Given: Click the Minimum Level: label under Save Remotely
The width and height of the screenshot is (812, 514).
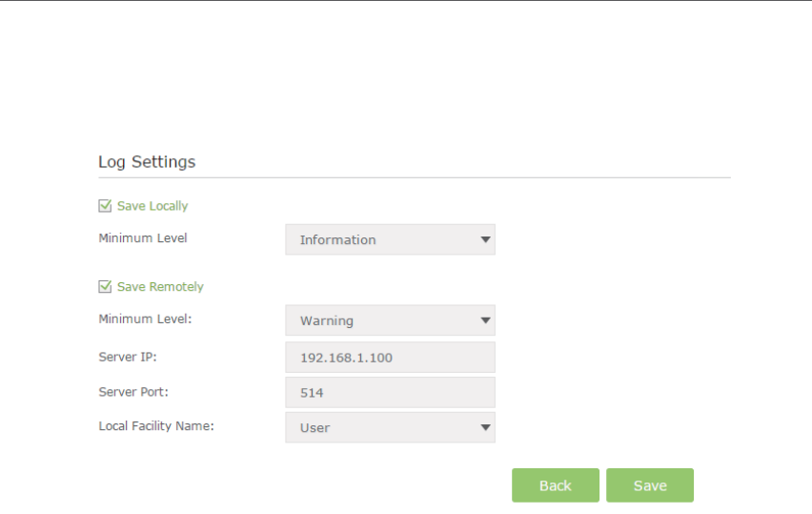Looking at the screenshot, I should (145, 319).
